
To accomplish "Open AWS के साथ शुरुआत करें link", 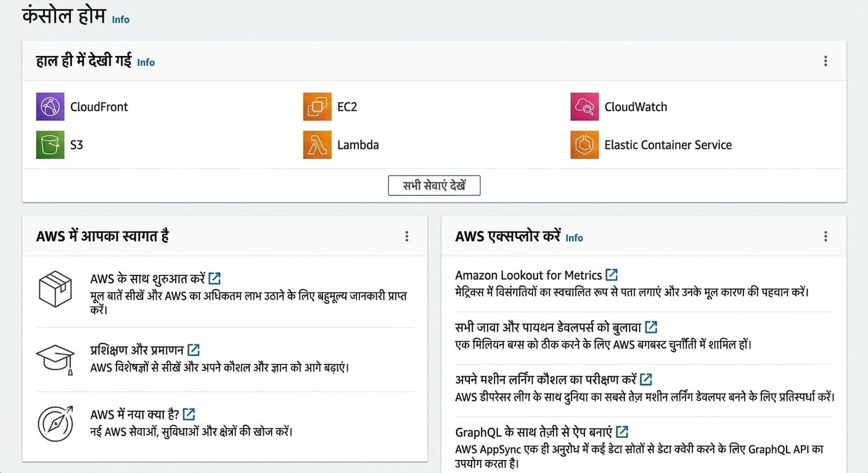I will [147, 279].
